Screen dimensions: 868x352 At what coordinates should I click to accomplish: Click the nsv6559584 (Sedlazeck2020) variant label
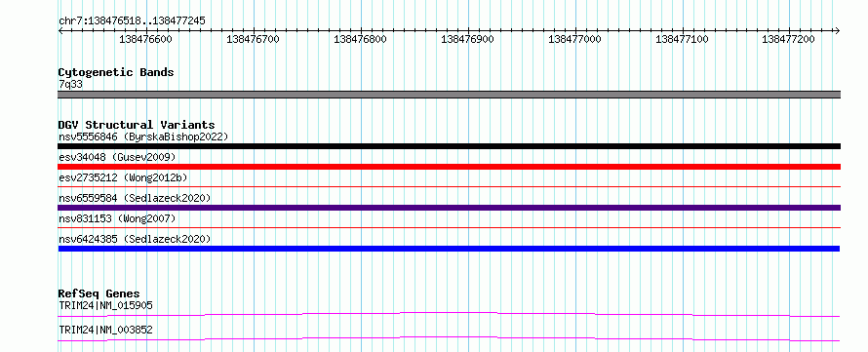(x=135, y=198)
